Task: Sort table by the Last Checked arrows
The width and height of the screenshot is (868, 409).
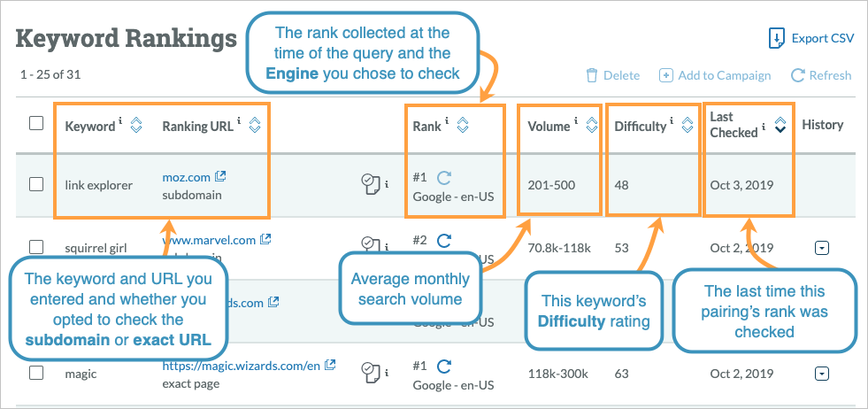Action: pos(780,126)
